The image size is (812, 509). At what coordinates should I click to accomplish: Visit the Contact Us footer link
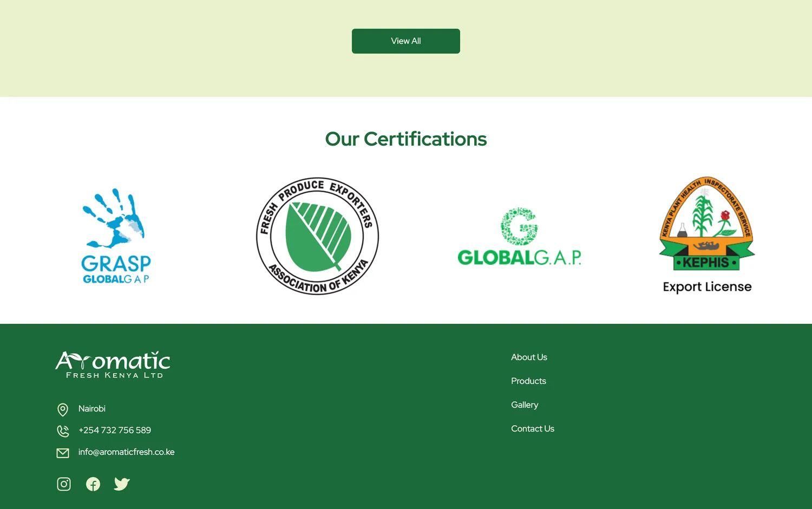pyautogui.click(x=533, y=429)
